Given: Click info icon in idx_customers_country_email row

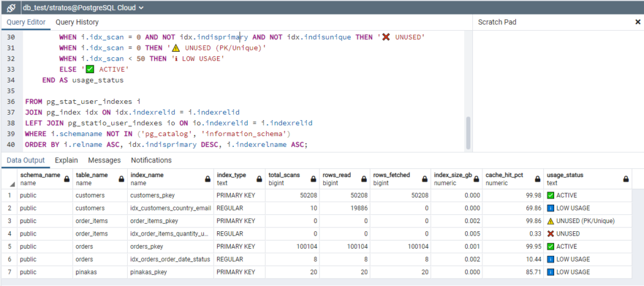Looking at the screenshot, I should click(551, 209).
